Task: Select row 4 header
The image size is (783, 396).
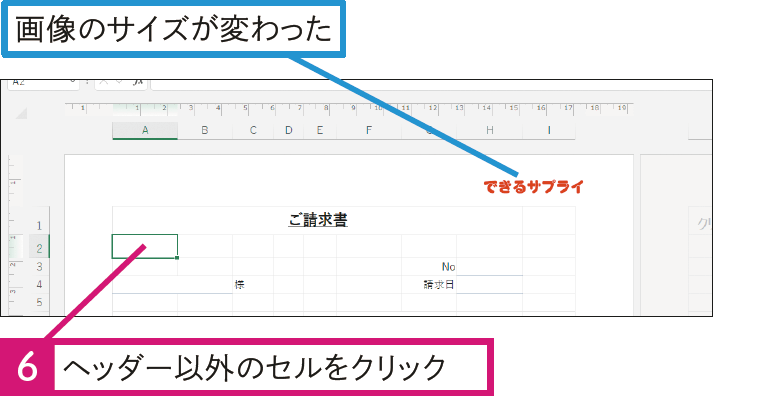Action: tap(39, 285)
